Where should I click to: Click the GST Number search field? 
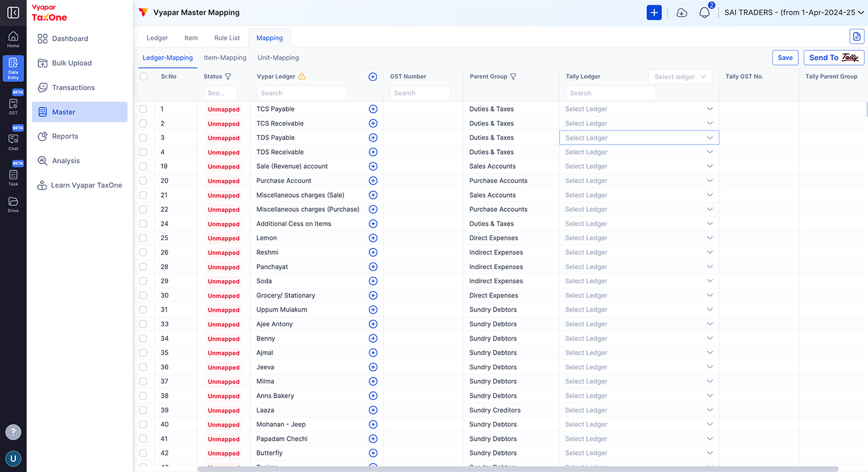click(420, 93)
